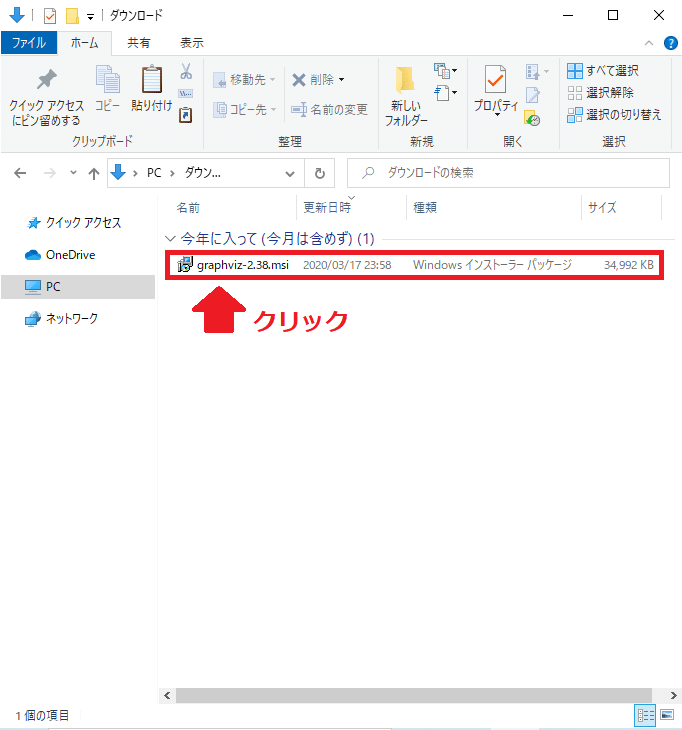
Task: Minimize the ribbon with the chevron
Action: coord(648,43)
